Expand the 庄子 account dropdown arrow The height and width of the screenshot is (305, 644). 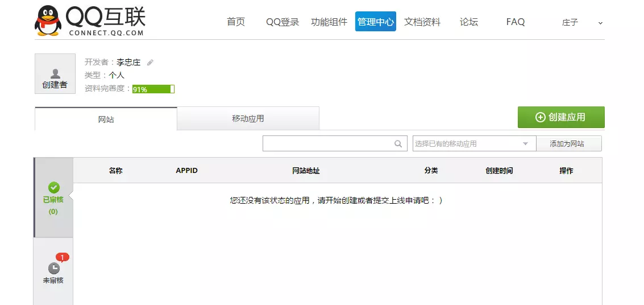(x=600, y=23)
